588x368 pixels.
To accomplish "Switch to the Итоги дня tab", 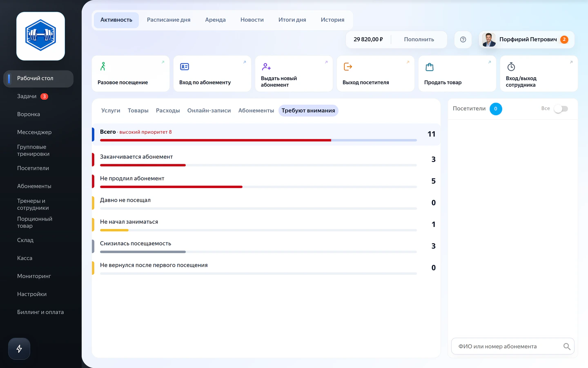I will 292,20.
